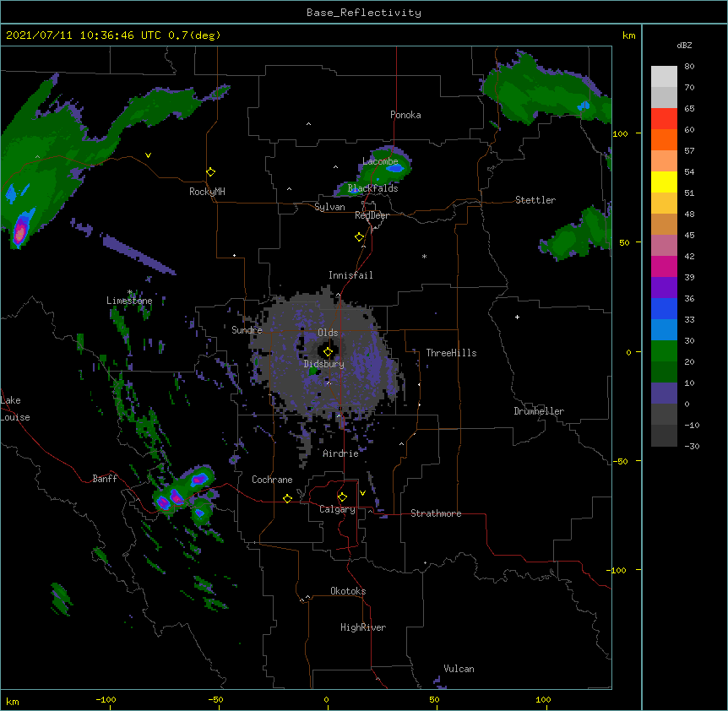The height and width of the screenshot is (711, 728).
Task: Click the 80 value on the dBZ legend
Action: (x=689, y=67)
